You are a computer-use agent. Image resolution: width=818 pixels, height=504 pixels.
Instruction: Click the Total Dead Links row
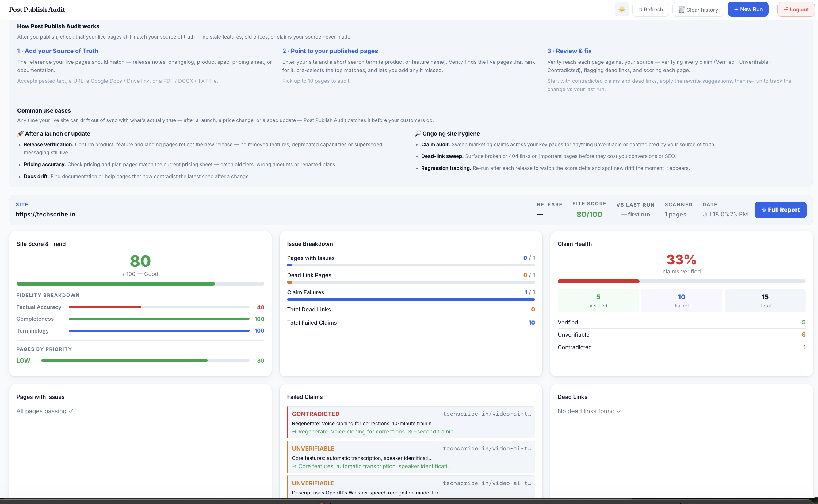[x=411, y=309]
